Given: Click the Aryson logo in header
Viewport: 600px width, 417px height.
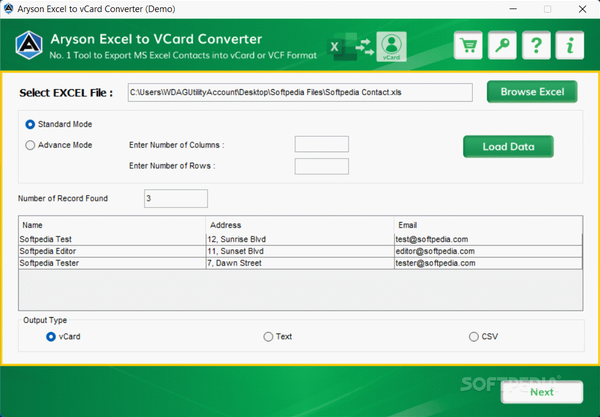Looking at the screenshot, I should [x=29, y=45].
